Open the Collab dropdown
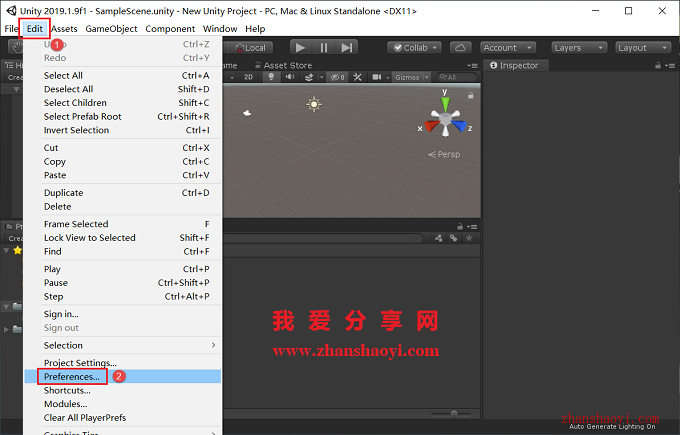Image resolution: width=680 pixels, height=435 pixels. (414, 48)
